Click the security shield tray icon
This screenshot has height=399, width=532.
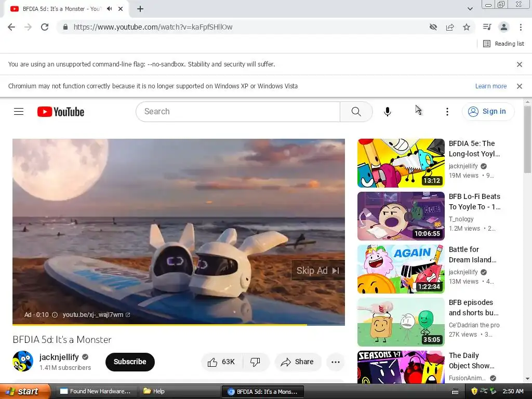point(474,391)
